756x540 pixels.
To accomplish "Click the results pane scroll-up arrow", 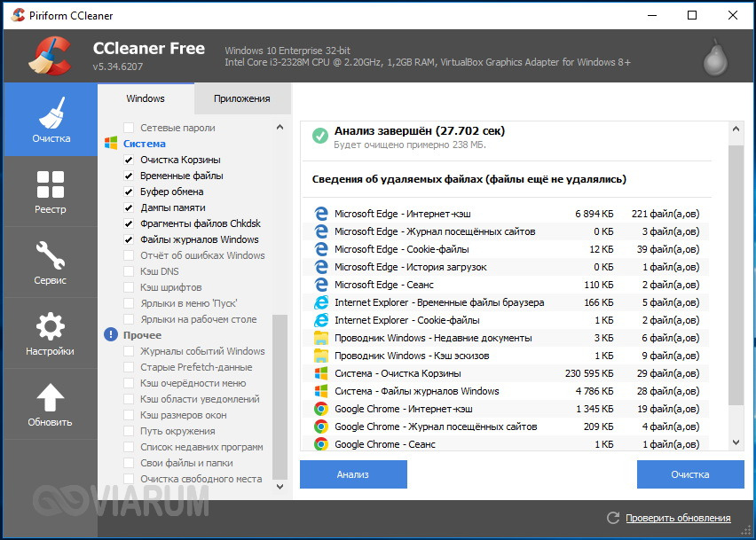I will [x=736, y=129].
